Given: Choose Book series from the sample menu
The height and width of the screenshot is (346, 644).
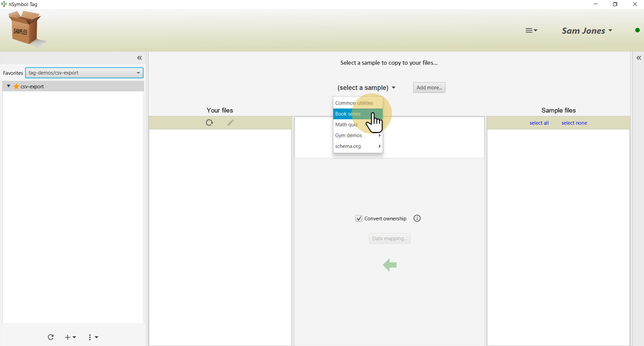Looking at the screenshot, I should click(x=358, y=114).
